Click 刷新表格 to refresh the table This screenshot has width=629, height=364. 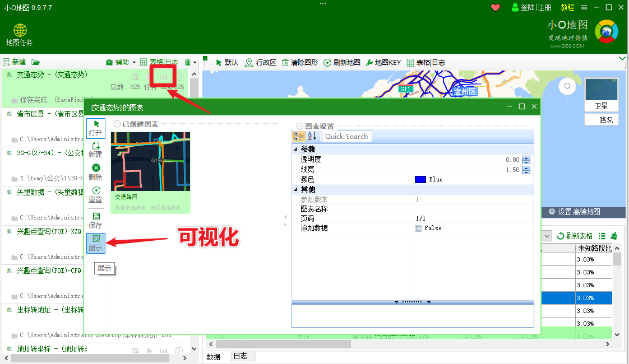click(575, 236)
